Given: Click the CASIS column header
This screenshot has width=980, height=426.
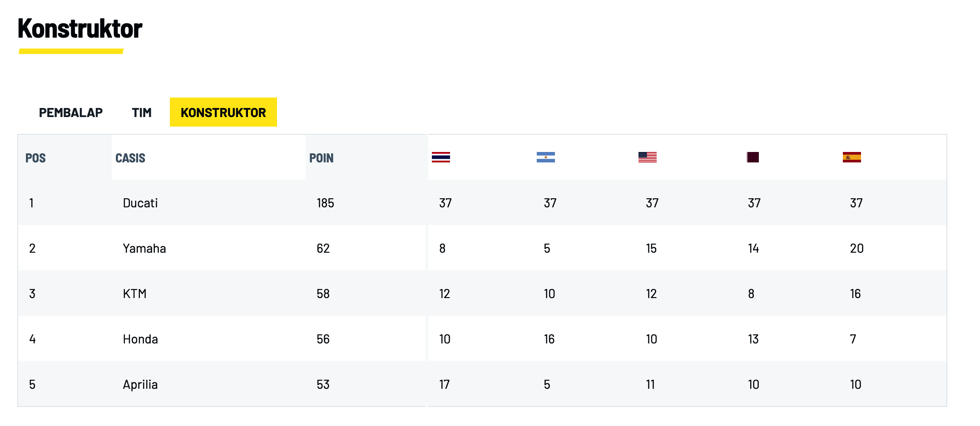Looking at the screenshot, I should (x=130, y=158).
